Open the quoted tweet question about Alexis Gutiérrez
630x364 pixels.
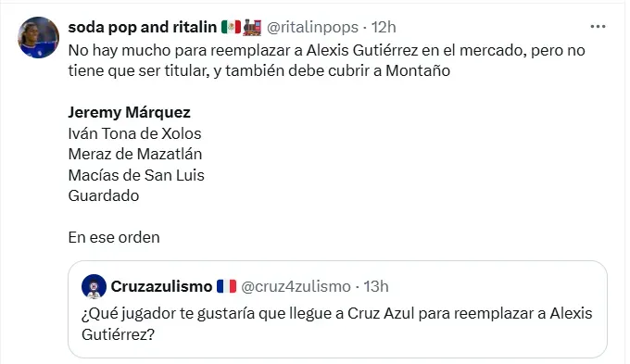point(336,323)
